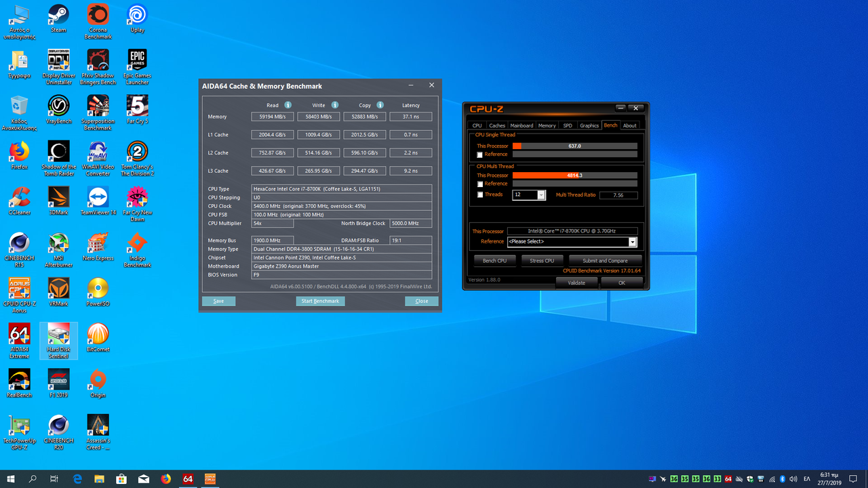Switch to the Caches tab
The image size is (868, 488).
[x=497, y=125]
